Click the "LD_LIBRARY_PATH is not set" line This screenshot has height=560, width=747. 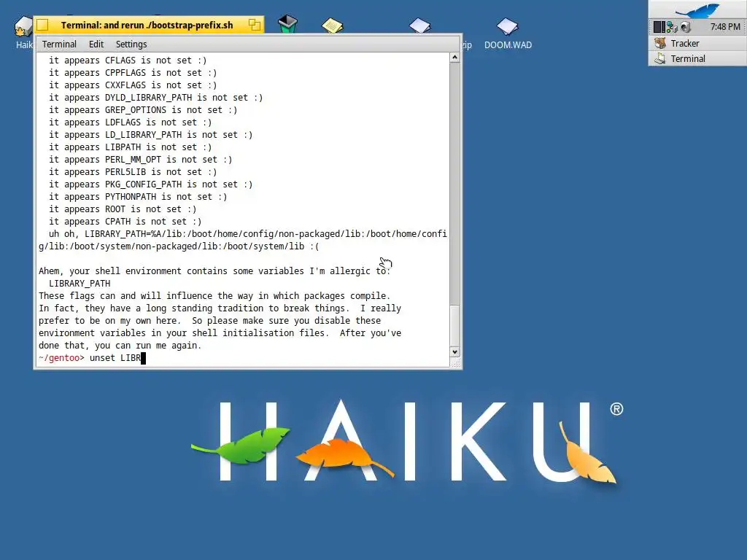(150, 135)
